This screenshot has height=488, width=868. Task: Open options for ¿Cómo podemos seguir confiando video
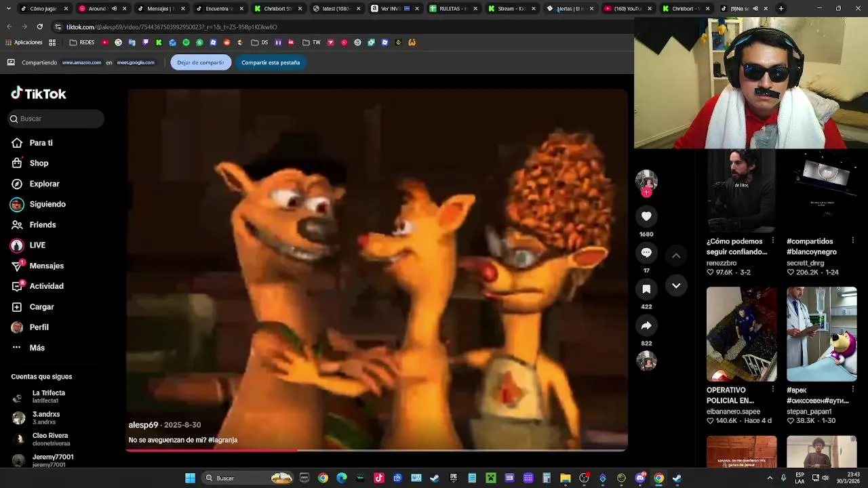[x=772, y=241]
